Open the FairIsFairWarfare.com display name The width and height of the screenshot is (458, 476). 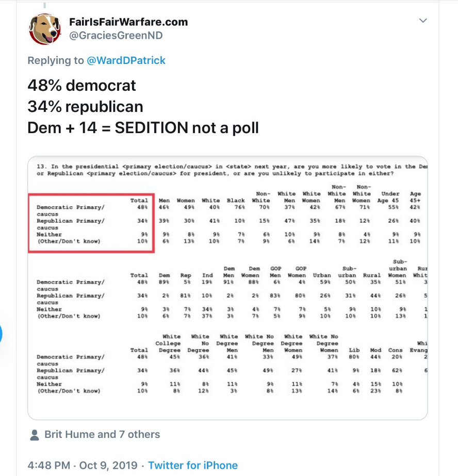point(128,22)
